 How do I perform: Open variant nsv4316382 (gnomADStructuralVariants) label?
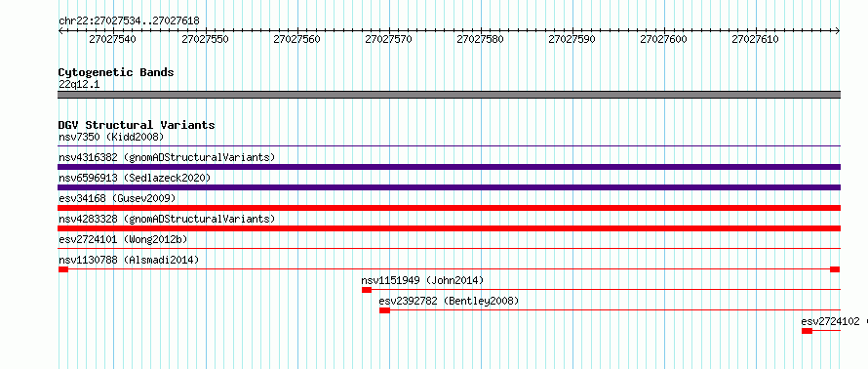167,157
